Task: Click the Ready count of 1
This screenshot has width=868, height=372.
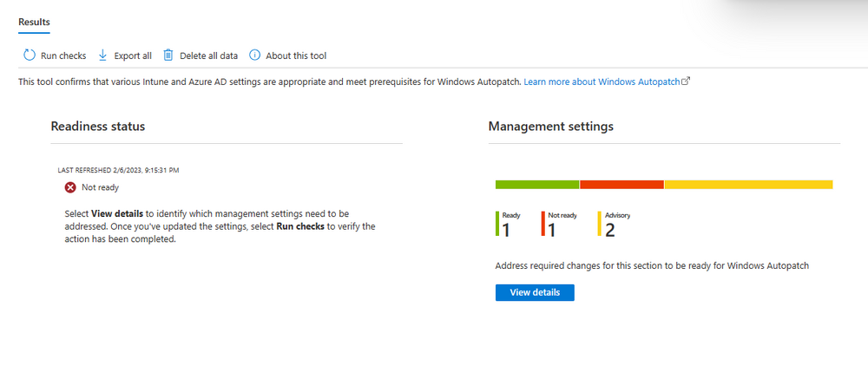Action: coord(506,230)
